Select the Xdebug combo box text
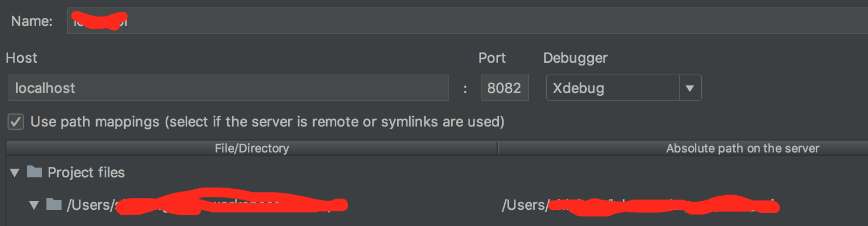868x226 pixels. (x=612, y=88)
